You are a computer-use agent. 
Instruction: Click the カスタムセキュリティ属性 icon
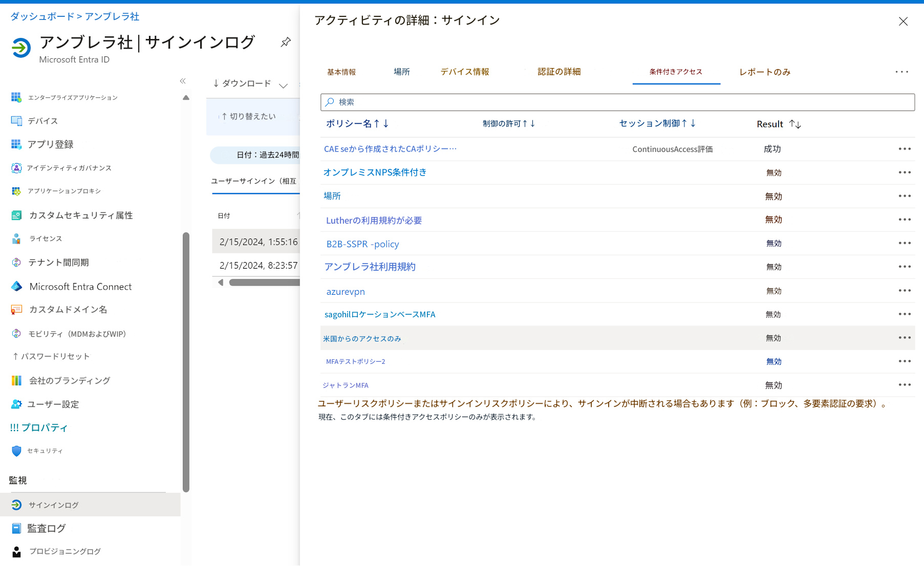point(16,215)
